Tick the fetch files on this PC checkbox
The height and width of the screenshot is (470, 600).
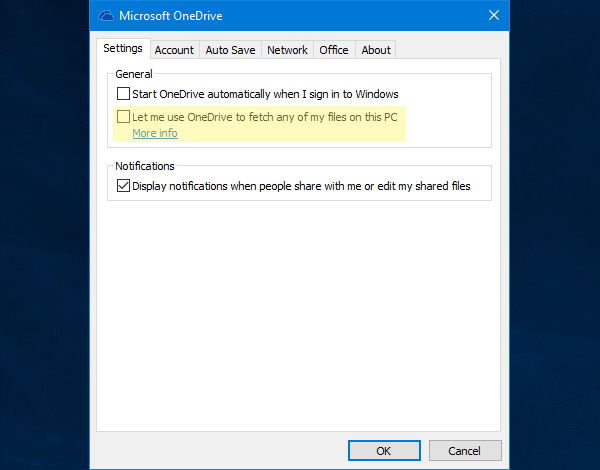(123, 117)
